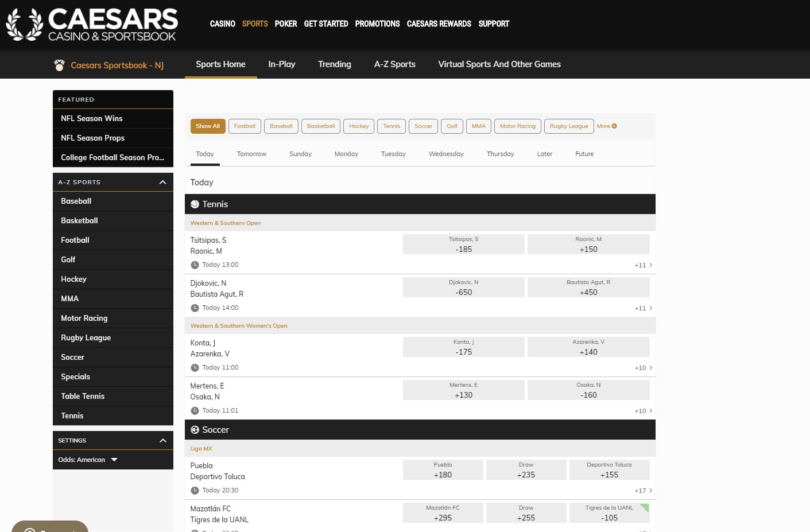Click the soccer ball icon in Soccer header
The image size is (810, 532).
tap(195, 430)
